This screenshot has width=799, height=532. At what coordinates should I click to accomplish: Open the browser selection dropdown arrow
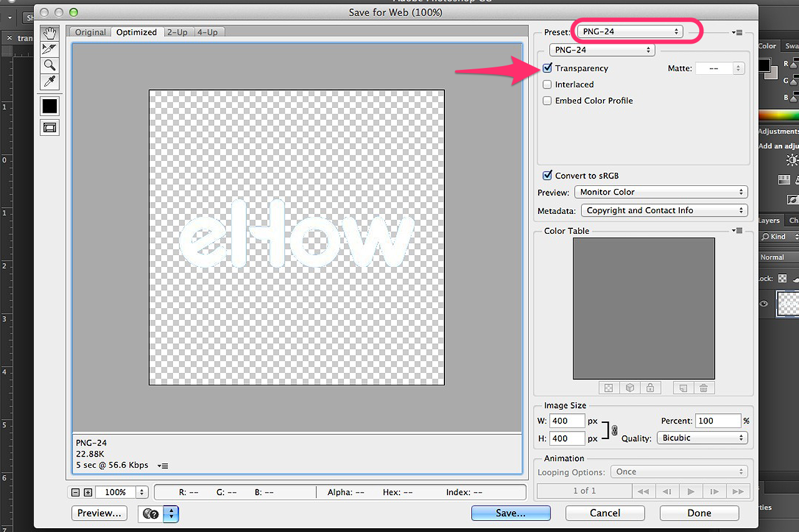tap(171, 514)
